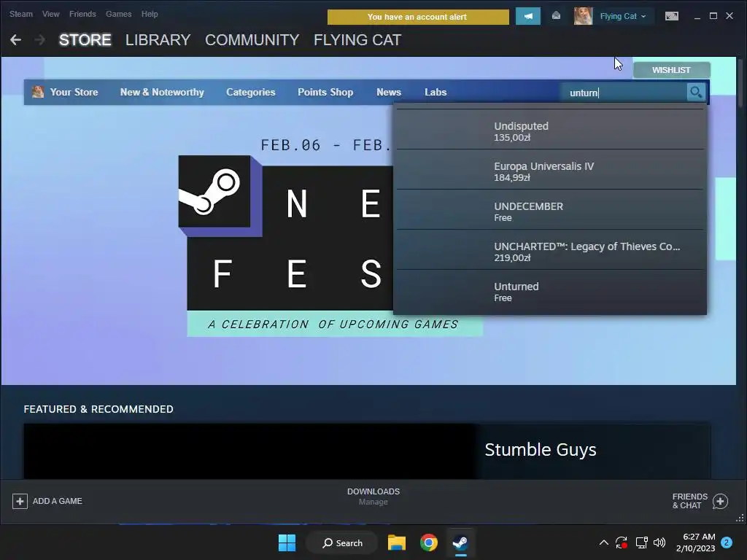Click the page vertical scrollbar
This screenshot has height=560, width=747.
click(x=740, y=83)
